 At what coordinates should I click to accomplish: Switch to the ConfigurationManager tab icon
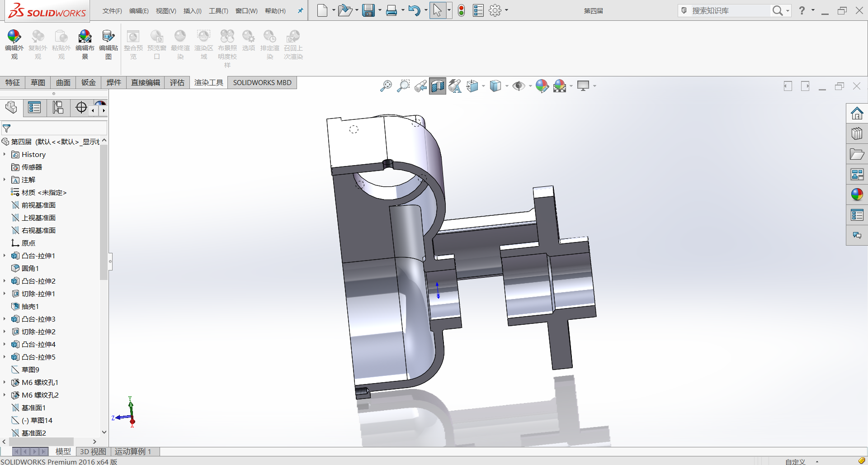tap(58, 108)
